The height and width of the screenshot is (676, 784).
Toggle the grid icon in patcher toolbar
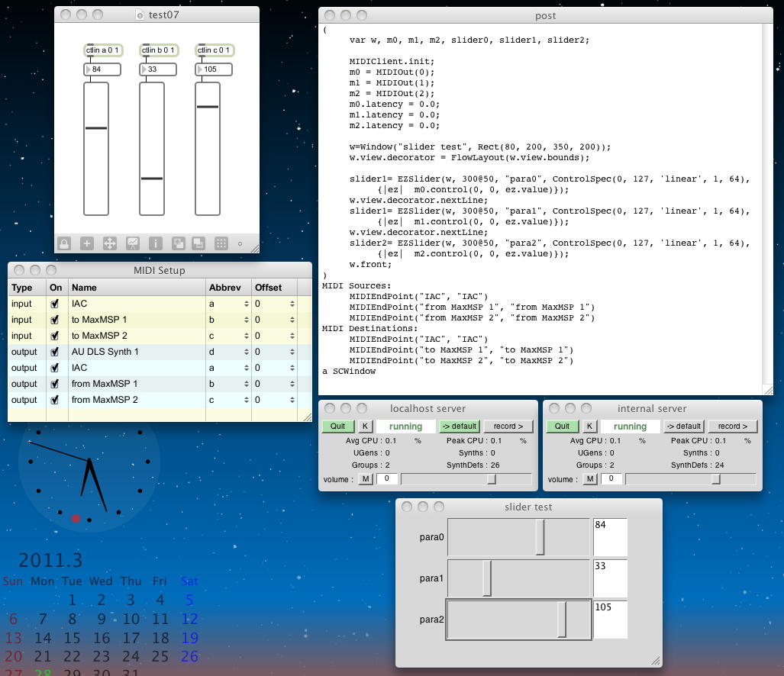click(x=221, y=243)
